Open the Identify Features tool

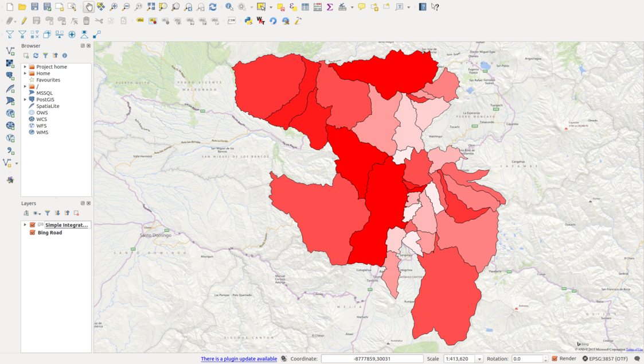pos(229,7)
